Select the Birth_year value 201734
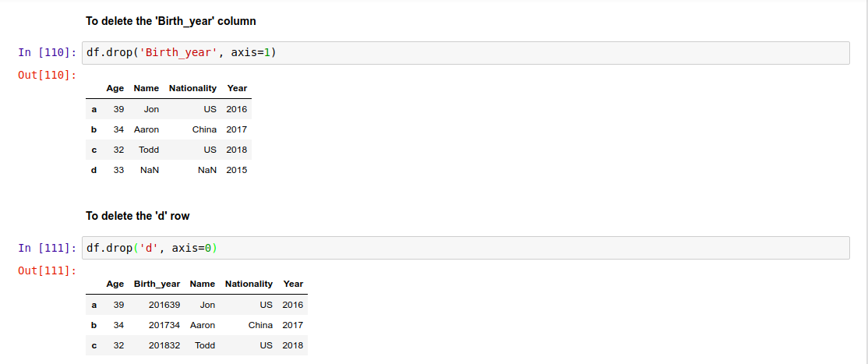868x364 pixels. point(164,325)
